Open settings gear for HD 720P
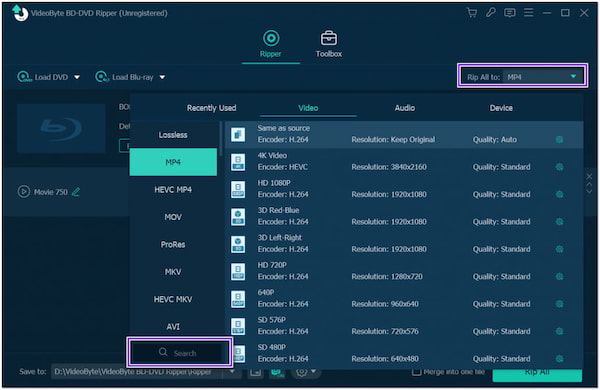 coord(559,276)
